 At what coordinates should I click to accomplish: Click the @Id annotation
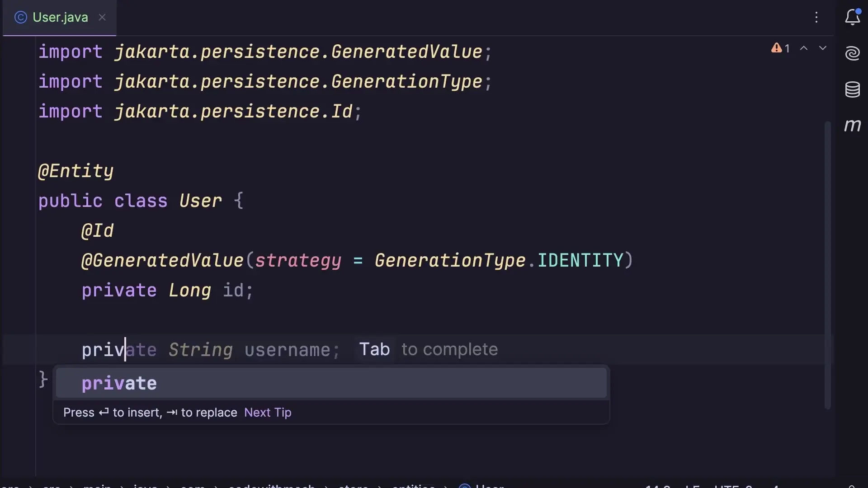[97, 231]
